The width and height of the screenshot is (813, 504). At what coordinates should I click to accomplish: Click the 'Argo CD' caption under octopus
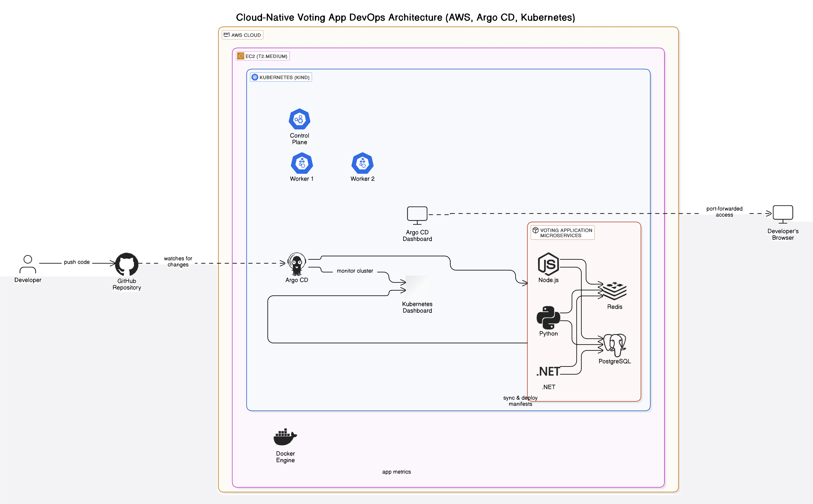297,280
